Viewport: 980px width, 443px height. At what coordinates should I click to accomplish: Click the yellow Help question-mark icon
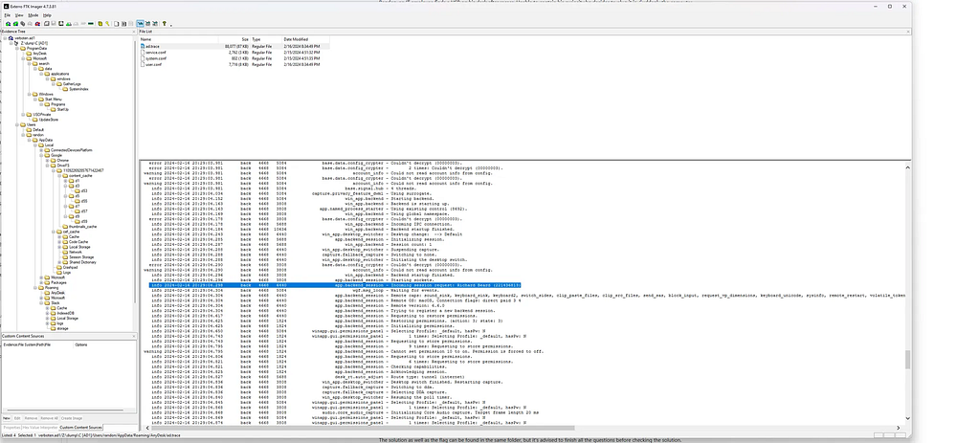[165, 24]
